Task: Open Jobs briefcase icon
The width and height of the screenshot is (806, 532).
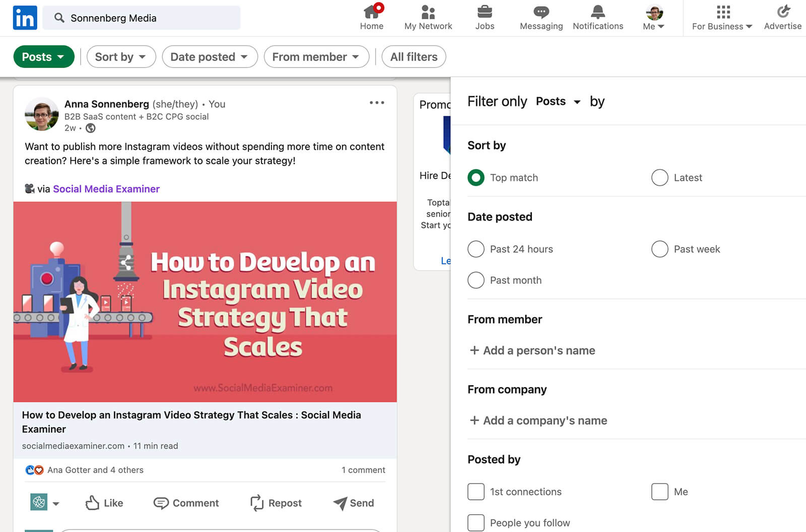Action: pos(485,11)
